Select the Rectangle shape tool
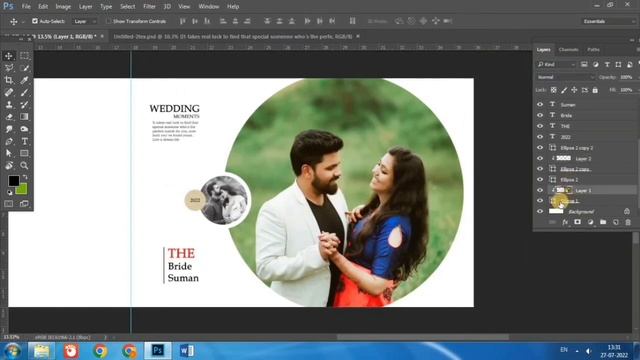This screenshot has width=640, height=360. [x=24, y=153]
